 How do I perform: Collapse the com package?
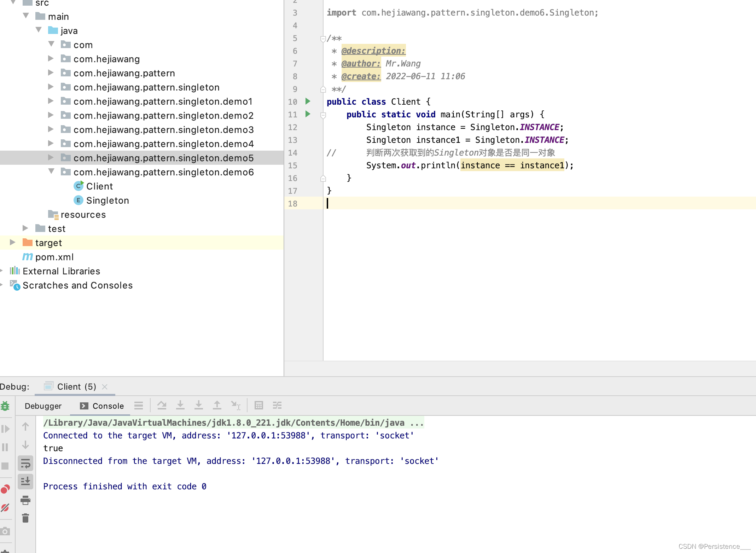52,44
